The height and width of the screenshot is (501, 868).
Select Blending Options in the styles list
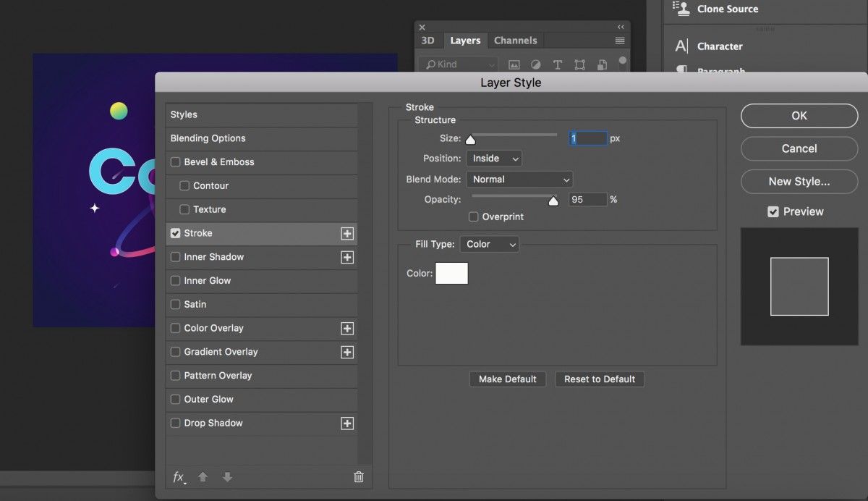[208, 138]
